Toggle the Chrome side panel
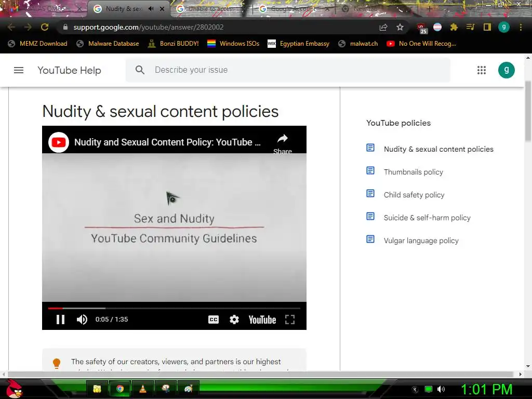 pos(487,27)
